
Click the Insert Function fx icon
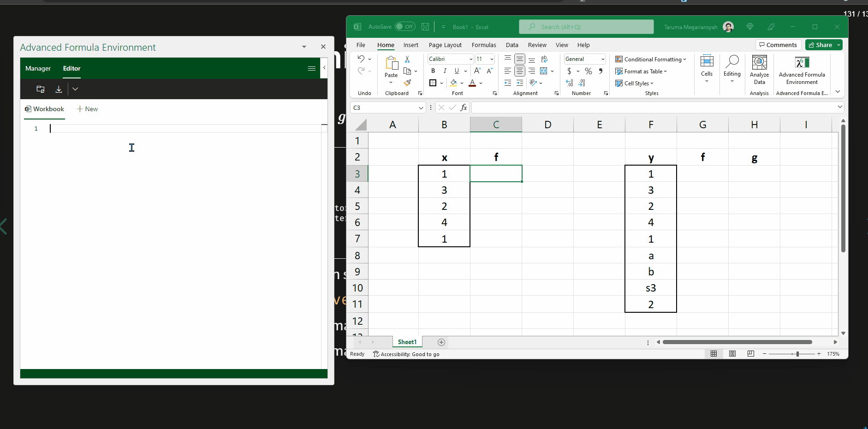[464, 107]
